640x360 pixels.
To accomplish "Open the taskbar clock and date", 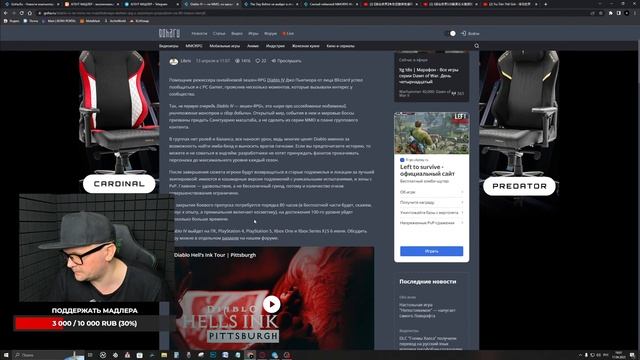I will [x=619, y=355].
